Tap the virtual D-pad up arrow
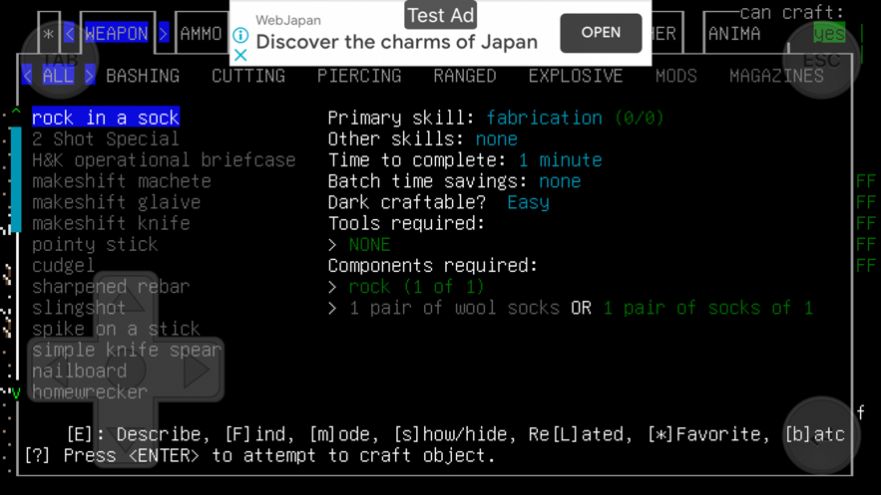The width and height of the screenshot is (881, 495). [x=125, y=301]
